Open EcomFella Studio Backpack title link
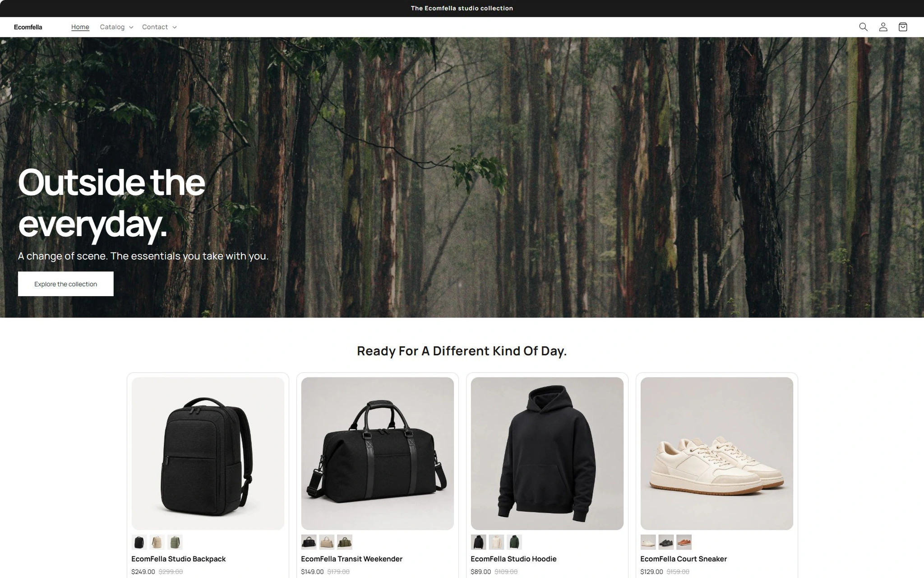 coord(179,559)
